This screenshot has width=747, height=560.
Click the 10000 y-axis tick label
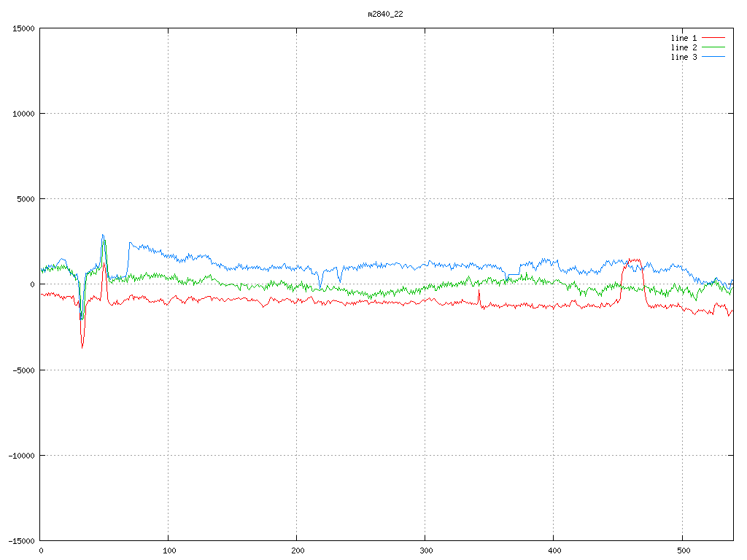tap(23, 114)
